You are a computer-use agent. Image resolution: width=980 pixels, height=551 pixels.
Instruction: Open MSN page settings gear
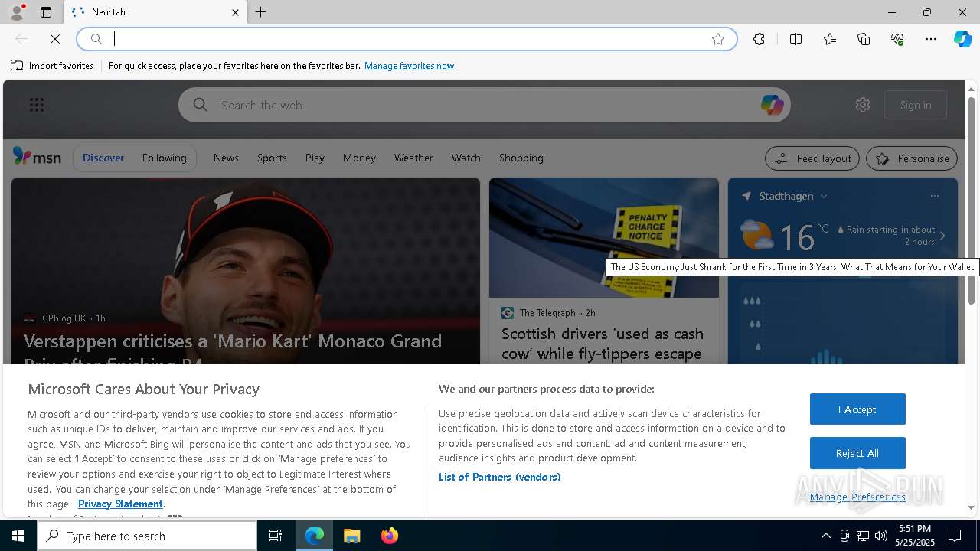pos(863,105)
